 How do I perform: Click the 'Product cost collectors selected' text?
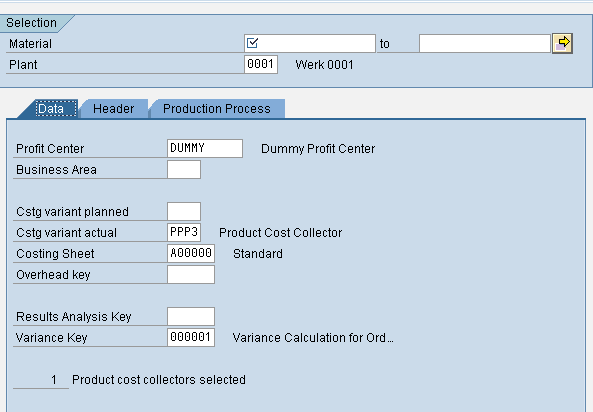point(159,379)
